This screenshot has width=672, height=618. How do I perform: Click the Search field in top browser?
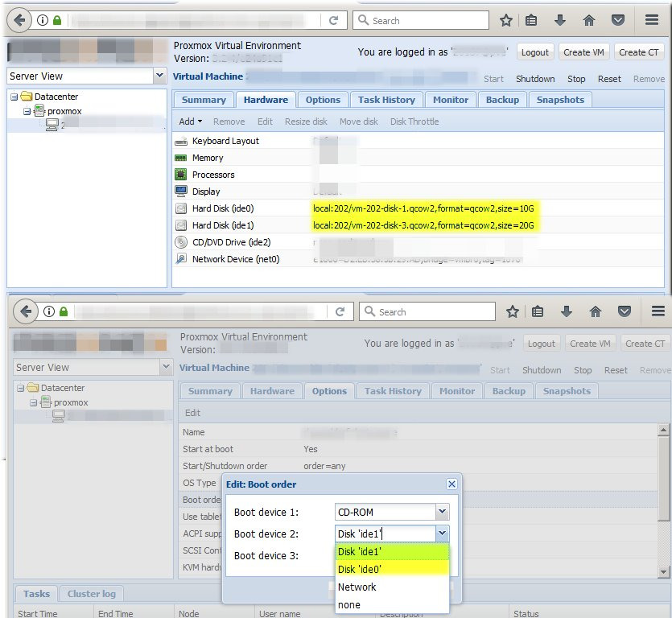point(420,20)
